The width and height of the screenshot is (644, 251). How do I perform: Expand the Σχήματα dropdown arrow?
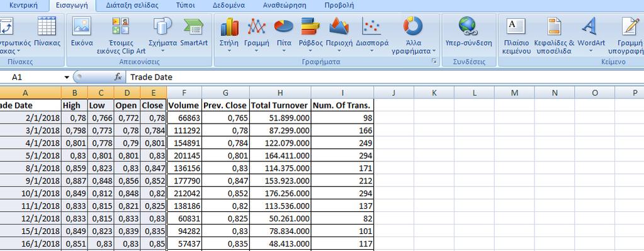162,51
